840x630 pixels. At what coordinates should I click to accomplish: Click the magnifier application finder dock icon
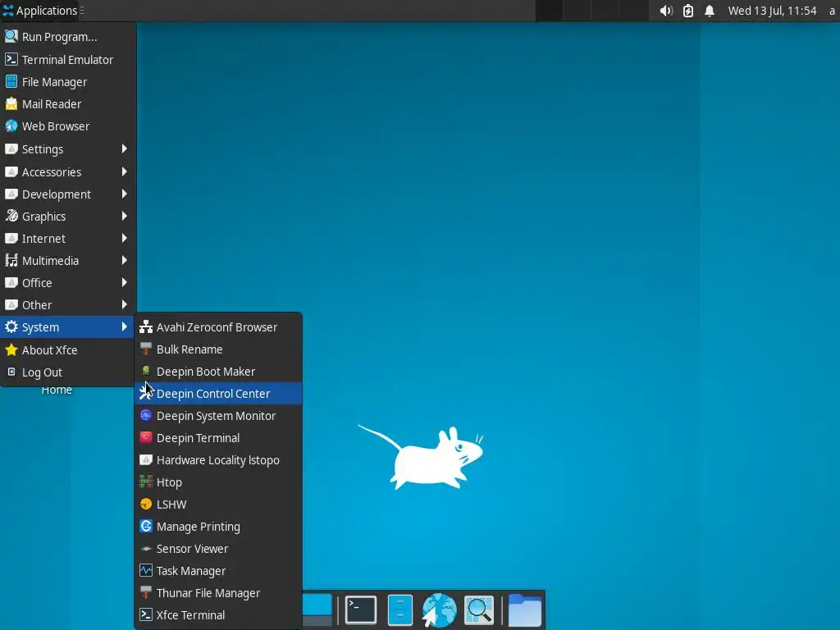(478, 609)
